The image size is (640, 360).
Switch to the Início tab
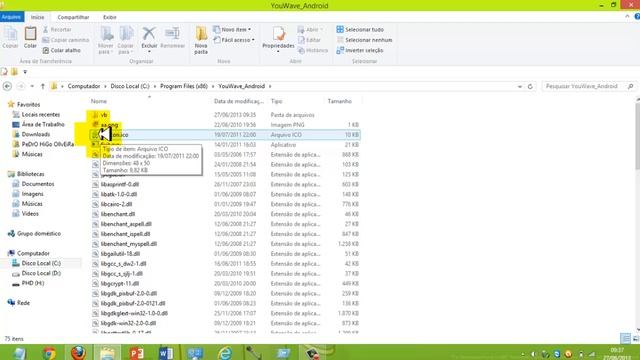(x=38, y=17)
